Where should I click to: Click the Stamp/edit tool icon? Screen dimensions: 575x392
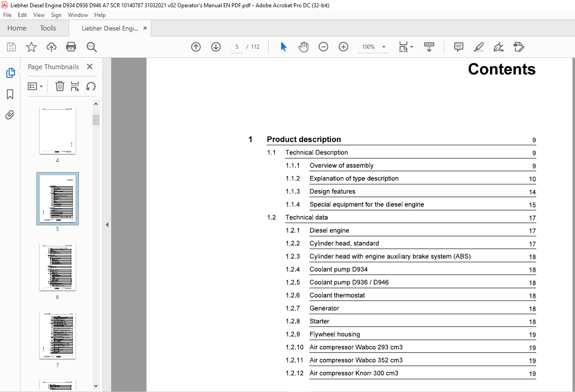(519, 47)
